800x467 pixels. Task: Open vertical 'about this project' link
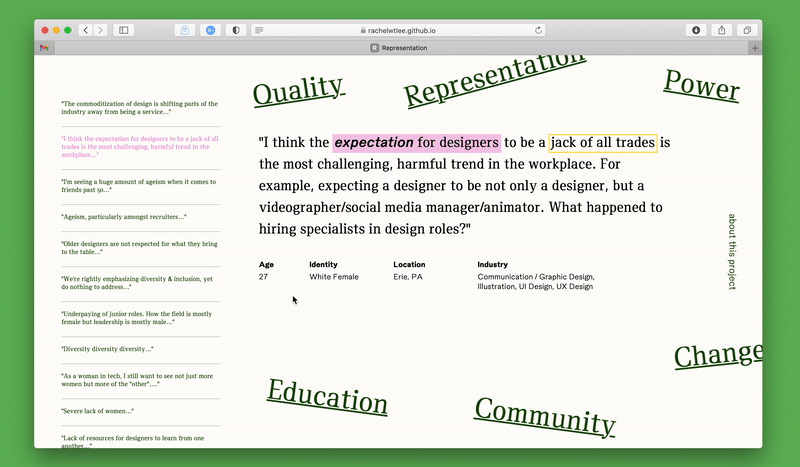(x=732, y=252)
